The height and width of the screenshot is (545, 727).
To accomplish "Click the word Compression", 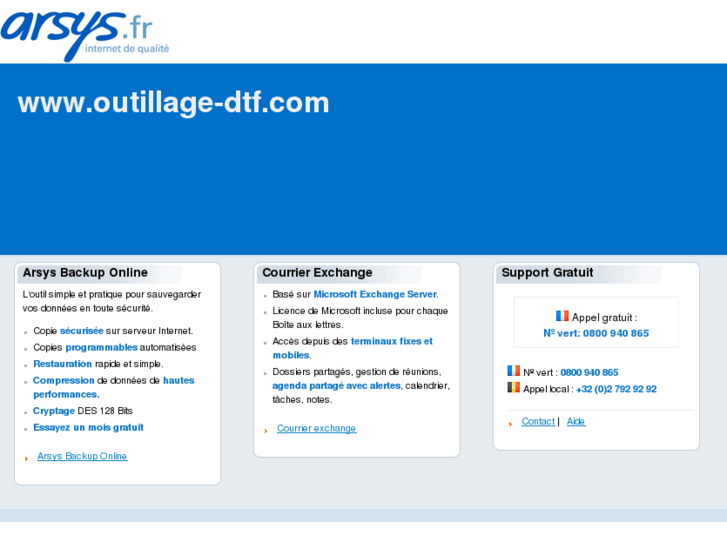I will pyautogui.click(x=64, y=380).
